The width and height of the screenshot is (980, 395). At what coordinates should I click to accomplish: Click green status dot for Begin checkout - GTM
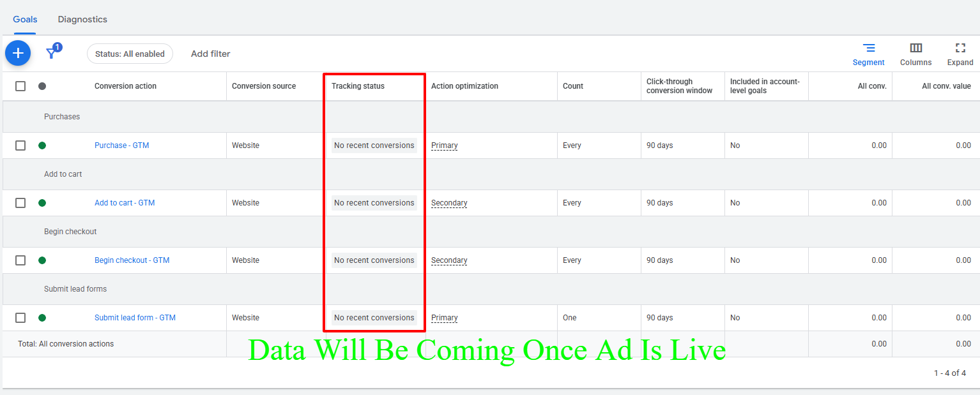point(42,260)
